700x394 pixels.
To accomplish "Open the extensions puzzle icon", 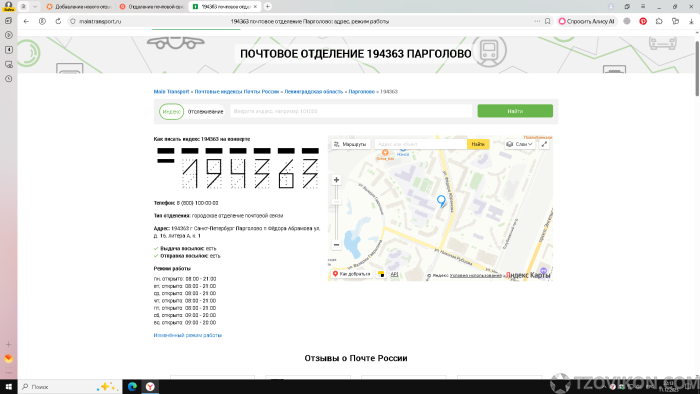I will [659, 21].
